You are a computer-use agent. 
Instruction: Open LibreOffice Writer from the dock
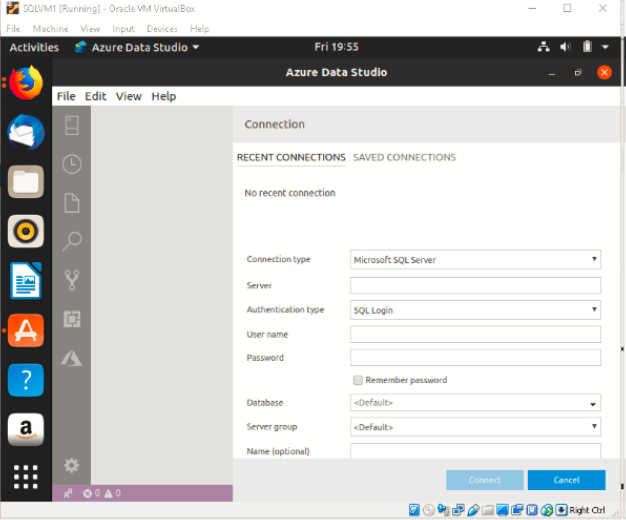[26, 281]
